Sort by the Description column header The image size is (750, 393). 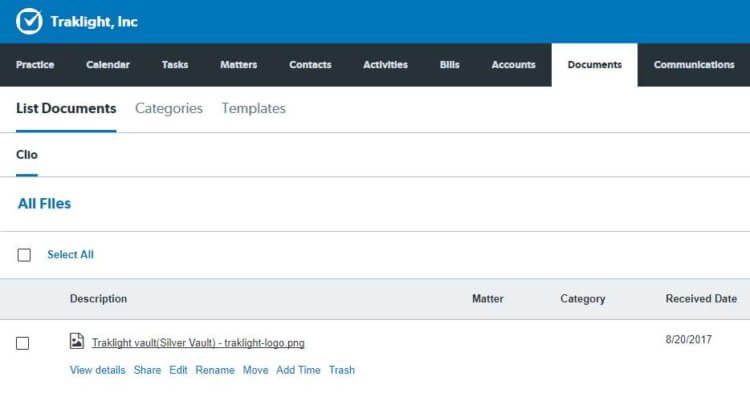click(x=99, y=299)
